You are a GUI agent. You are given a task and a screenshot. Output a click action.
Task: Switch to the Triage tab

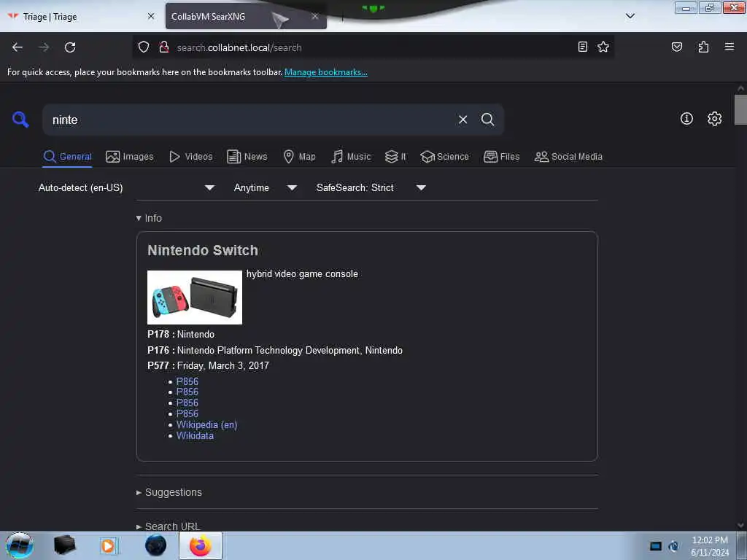(x=81, y=16)
